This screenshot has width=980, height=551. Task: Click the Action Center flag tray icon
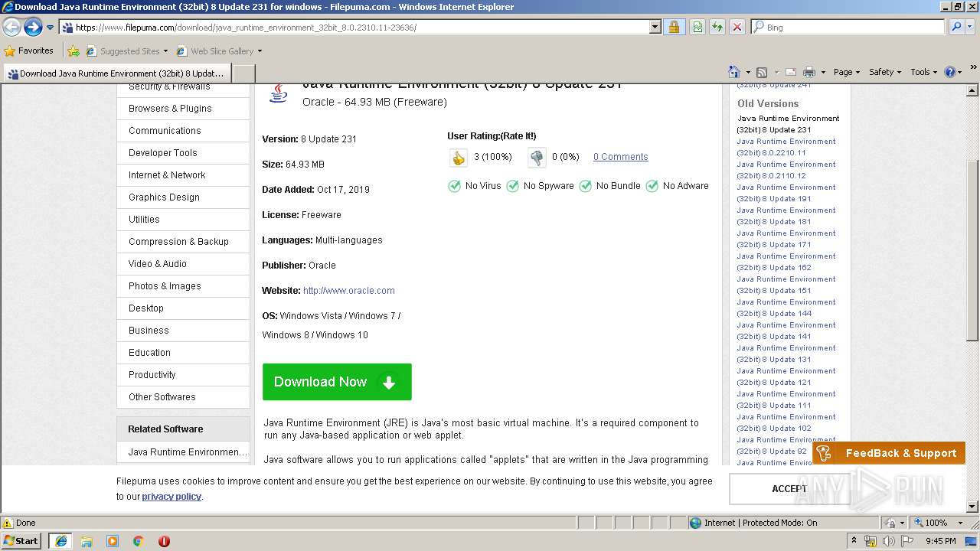[907, 541]
